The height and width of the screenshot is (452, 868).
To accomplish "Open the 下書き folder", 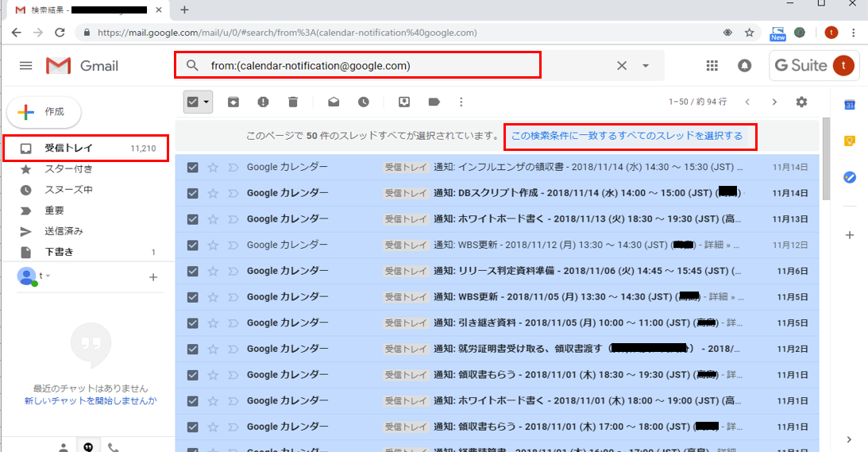I will point(59,252).
